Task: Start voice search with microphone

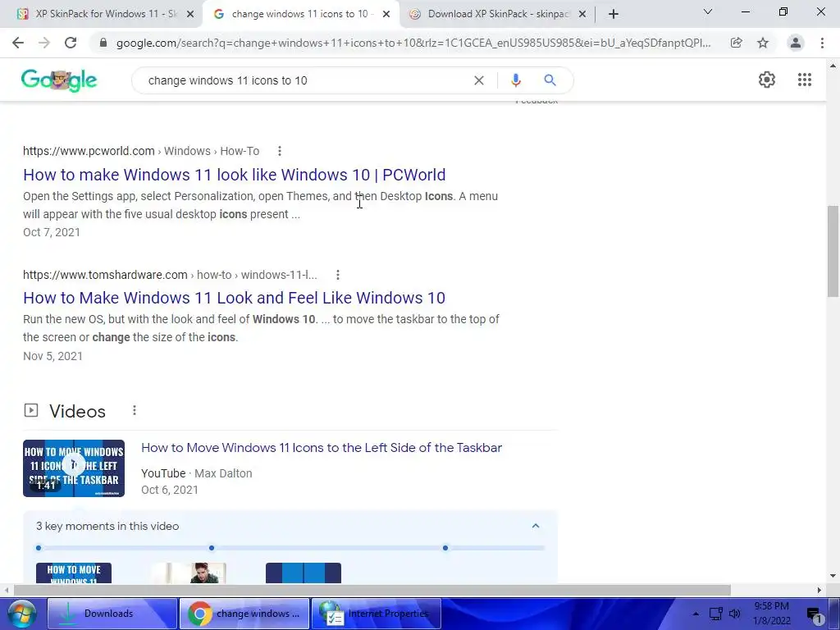Action: pos(515,80)
